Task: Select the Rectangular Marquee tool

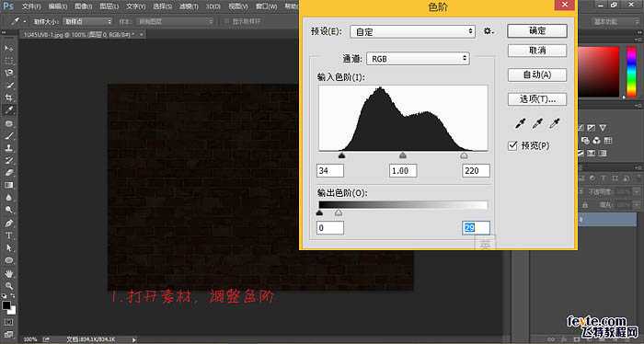Action: 8,61
